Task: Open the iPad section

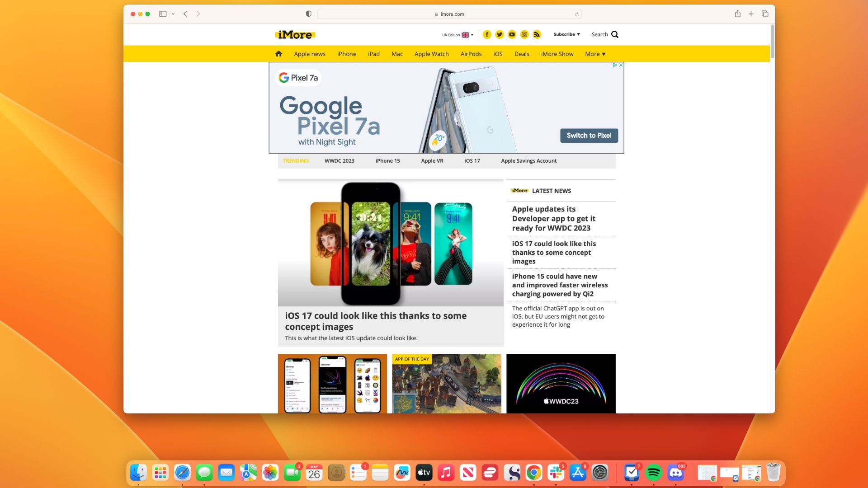Action: pos(374,54)
